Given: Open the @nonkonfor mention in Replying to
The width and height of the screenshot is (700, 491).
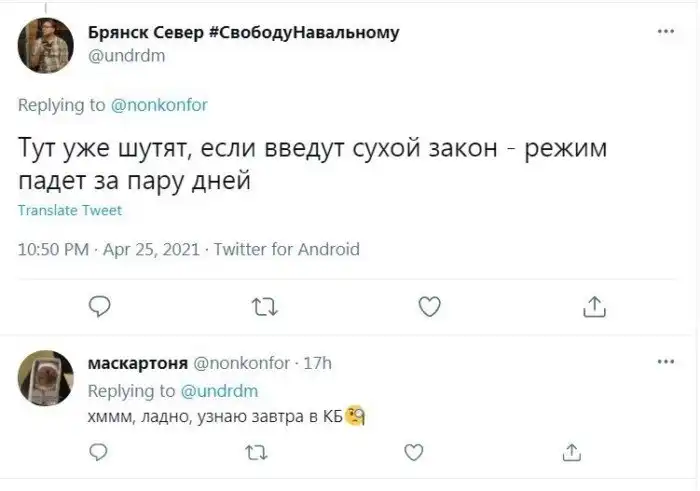Looking at the screenshot, I should pos(158,104).
